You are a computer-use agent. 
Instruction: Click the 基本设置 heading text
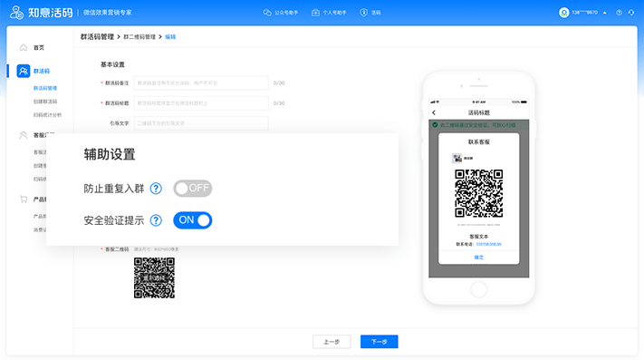[x=112, y=64]
